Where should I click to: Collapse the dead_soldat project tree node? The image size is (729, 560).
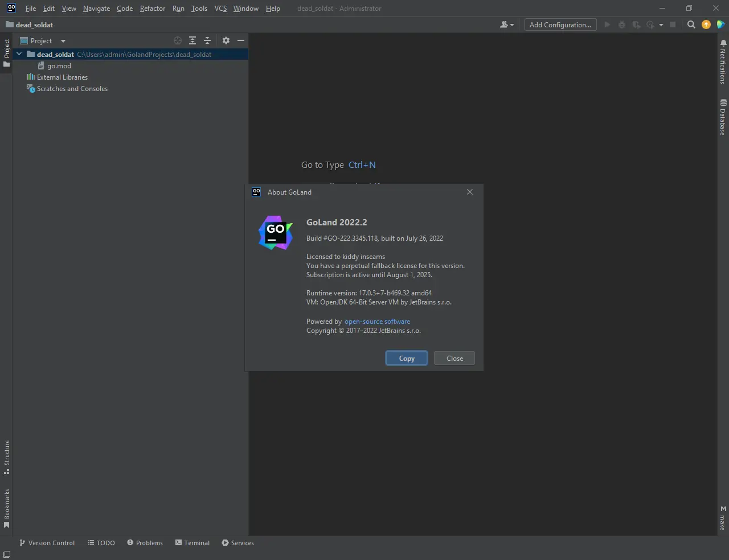click(19, 55)
